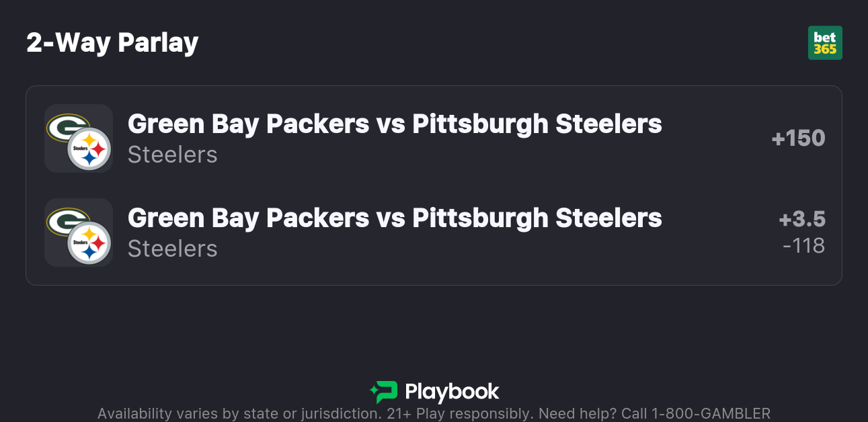This screenshot has width=868, height=422.
Task: Click the "Need help?" text
Action: click(x=577, y=413)
